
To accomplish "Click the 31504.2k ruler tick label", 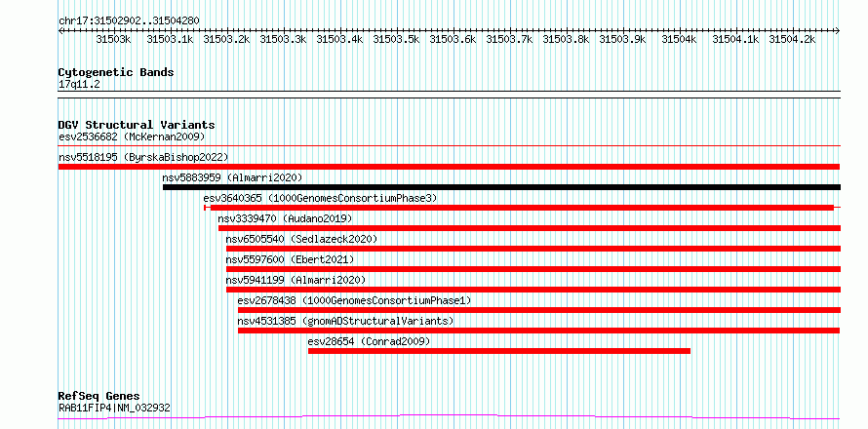I will coord(792,39).
